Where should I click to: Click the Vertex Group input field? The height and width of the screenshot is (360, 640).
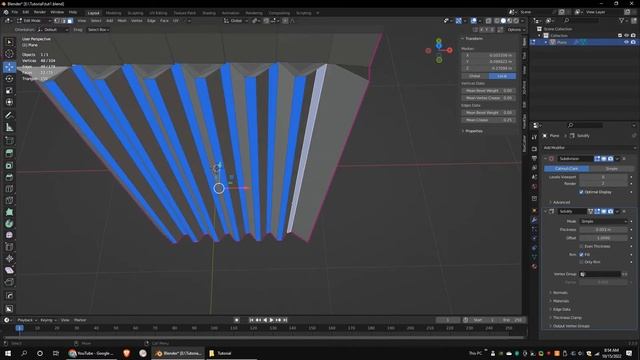point(600,274)
